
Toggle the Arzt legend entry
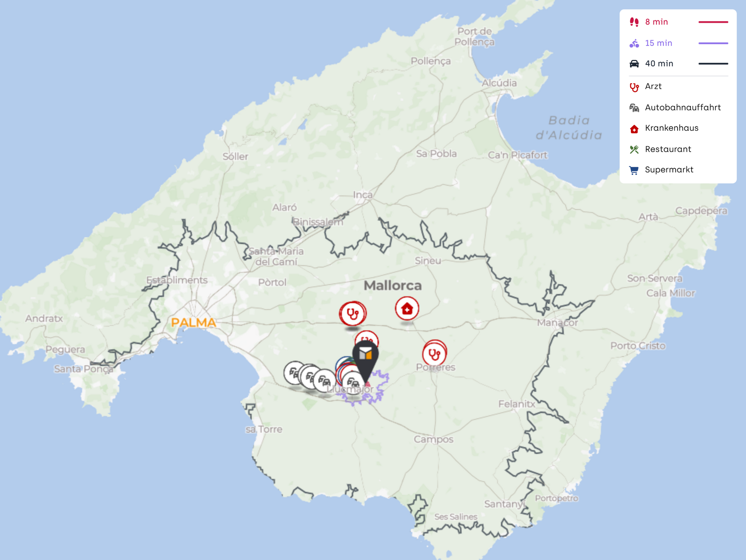click(653, 86)
